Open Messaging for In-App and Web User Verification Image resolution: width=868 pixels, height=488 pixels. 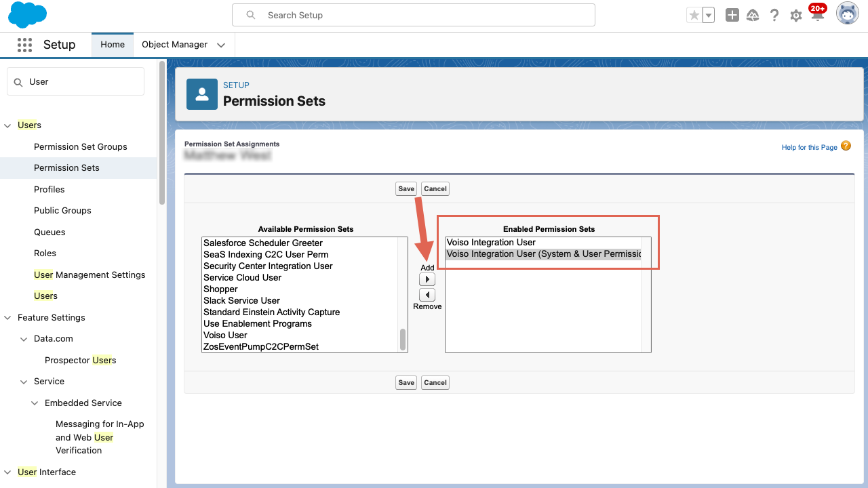[100, 437]
